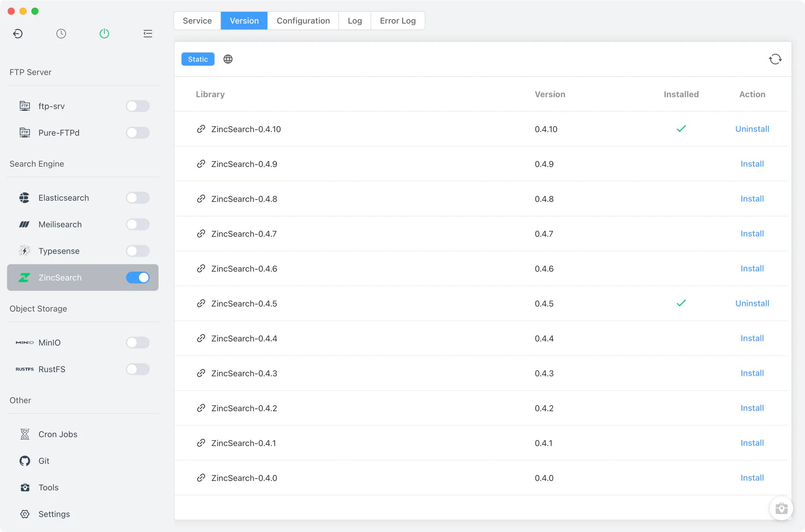Open the Configuration tab
This screenshot has height=532, width=805.
click(303, 21)
